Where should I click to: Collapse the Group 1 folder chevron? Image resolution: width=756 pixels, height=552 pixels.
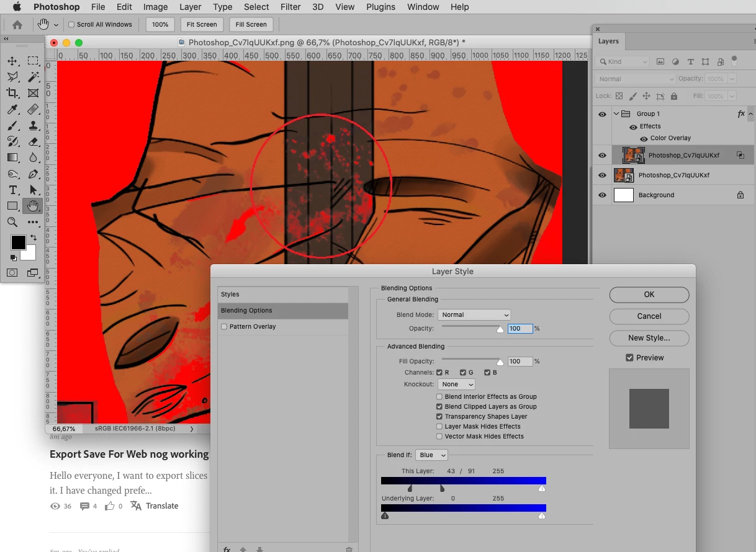click(616, 114)
